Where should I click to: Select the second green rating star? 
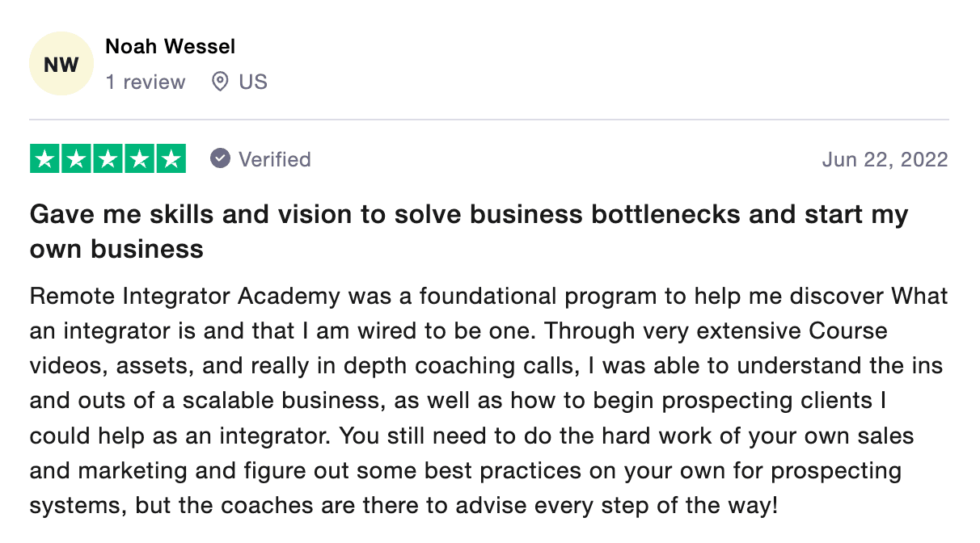(77, 159)
